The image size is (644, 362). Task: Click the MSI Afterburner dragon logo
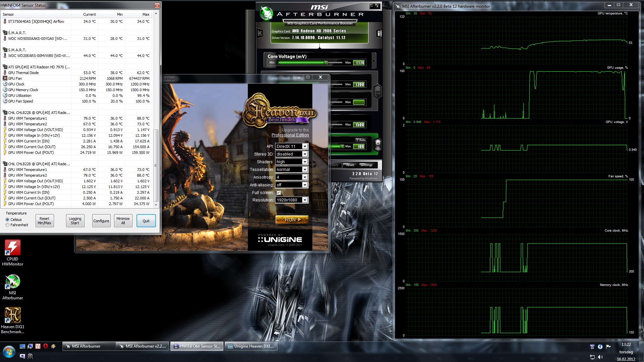266,13
